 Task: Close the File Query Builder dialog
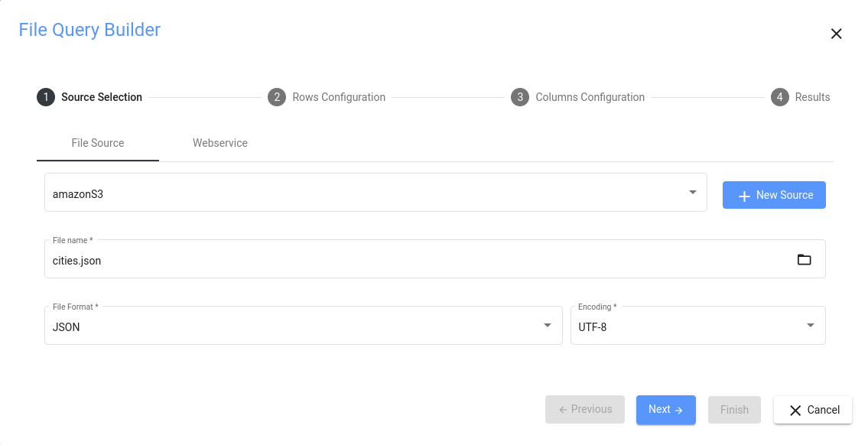coord(836,34)
